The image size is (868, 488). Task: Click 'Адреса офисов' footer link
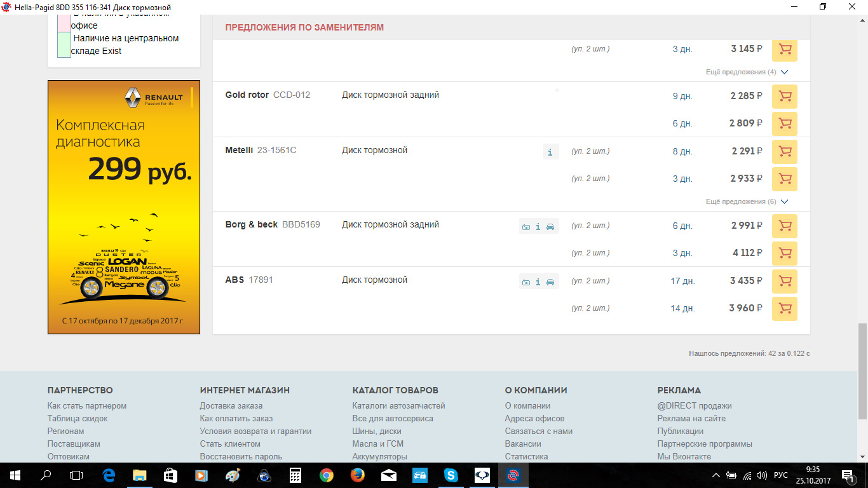click(x=534, y=419)
